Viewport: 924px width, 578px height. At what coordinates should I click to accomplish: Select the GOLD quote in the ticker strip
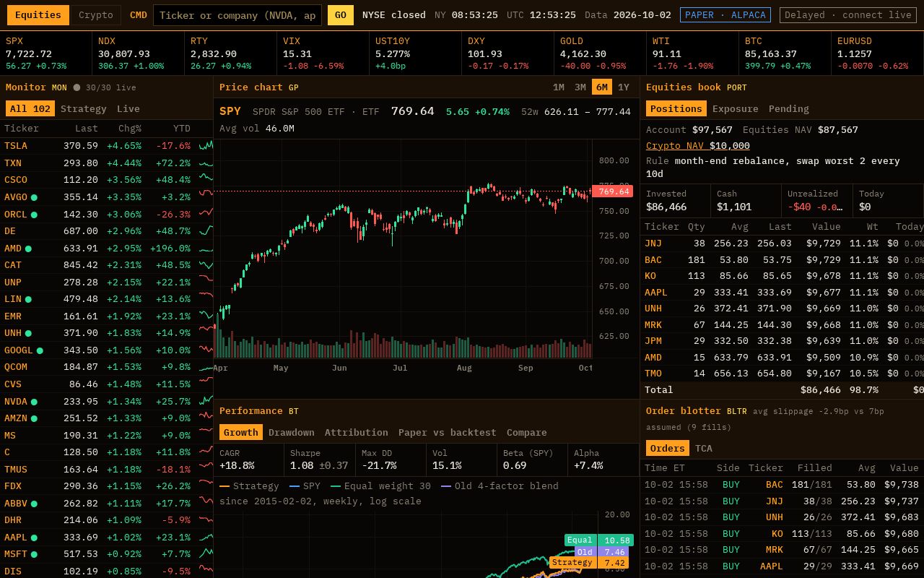click(x=601, y=53)
